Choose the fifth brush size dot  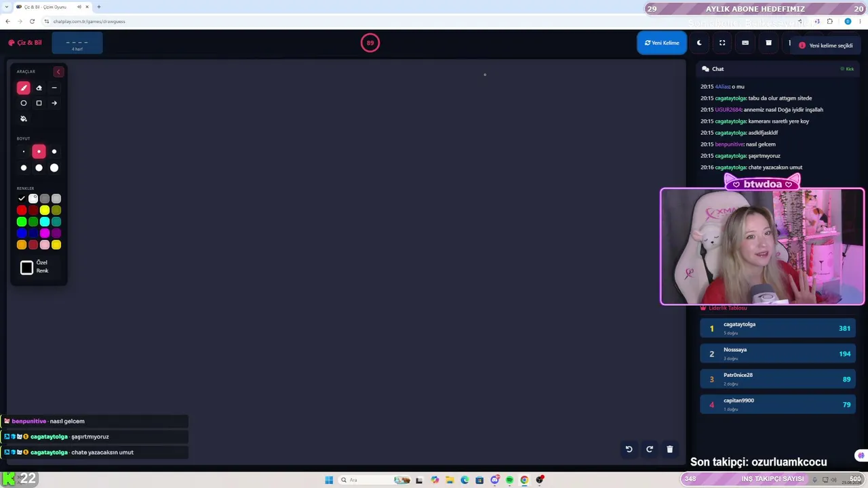click(x=39, y=167)
